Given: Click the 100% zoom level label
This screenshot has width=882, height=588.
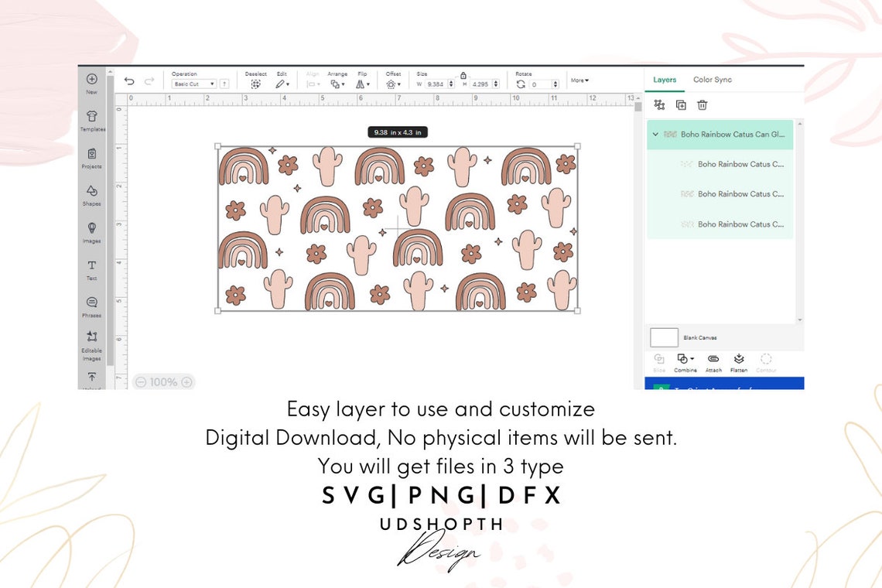Looking at the screenshot, I should [164, 382].
